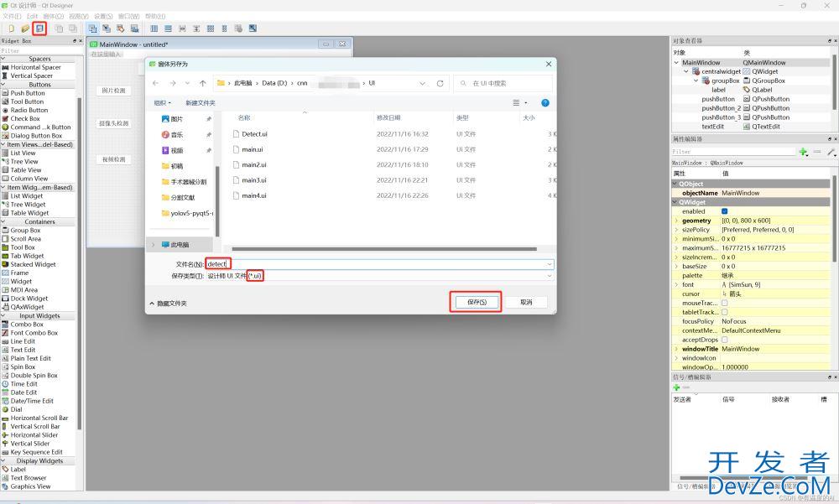Apply Lay Out in Grid icon

tap(211, 29)
